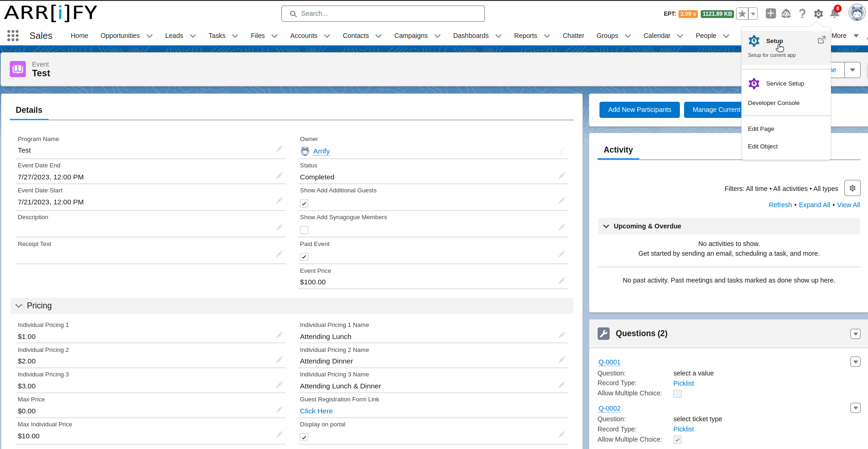Edit Program Name pencil icon
This screenshot has width=868, height=449.
coord(279,149)
